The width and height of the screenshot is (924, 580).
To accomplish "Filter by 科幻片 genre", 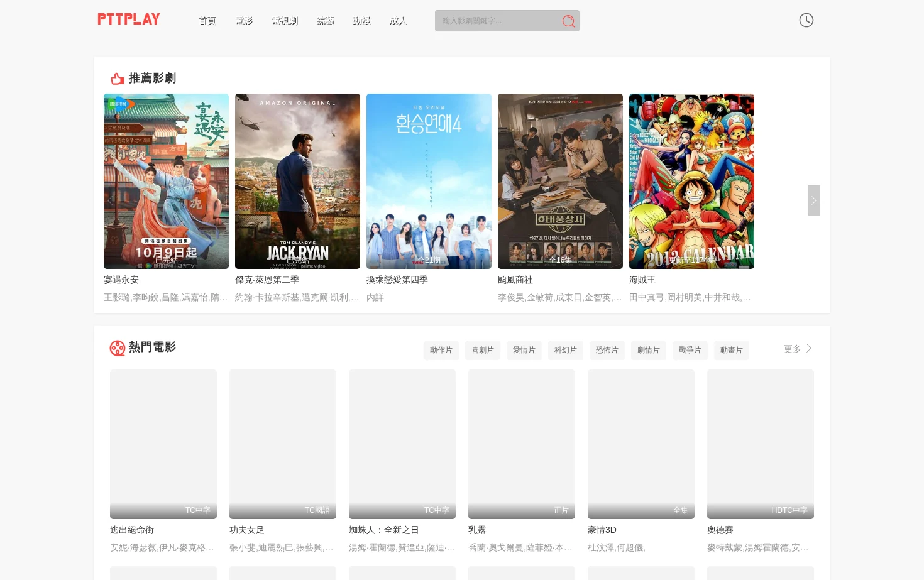I will (566, 350).
